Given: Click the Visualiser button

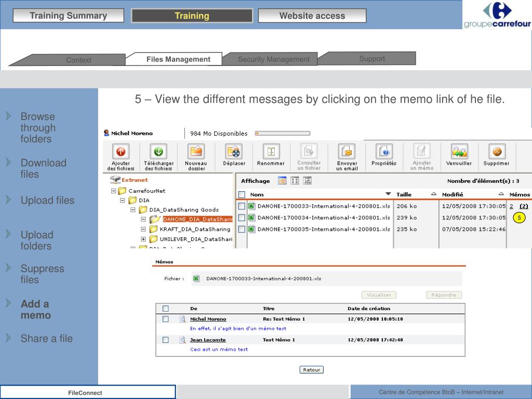Looking at the screenshot, I should click(x=379, y=295).
